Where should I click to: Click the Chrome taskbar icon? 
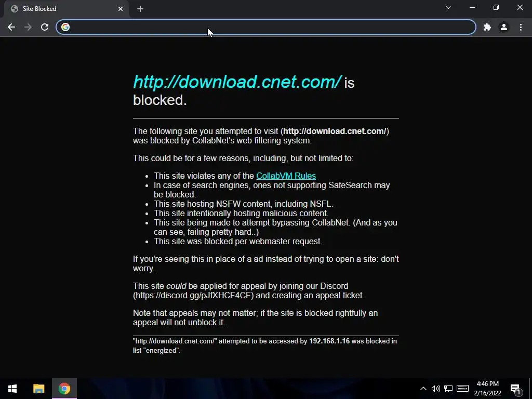pos(64,389)
